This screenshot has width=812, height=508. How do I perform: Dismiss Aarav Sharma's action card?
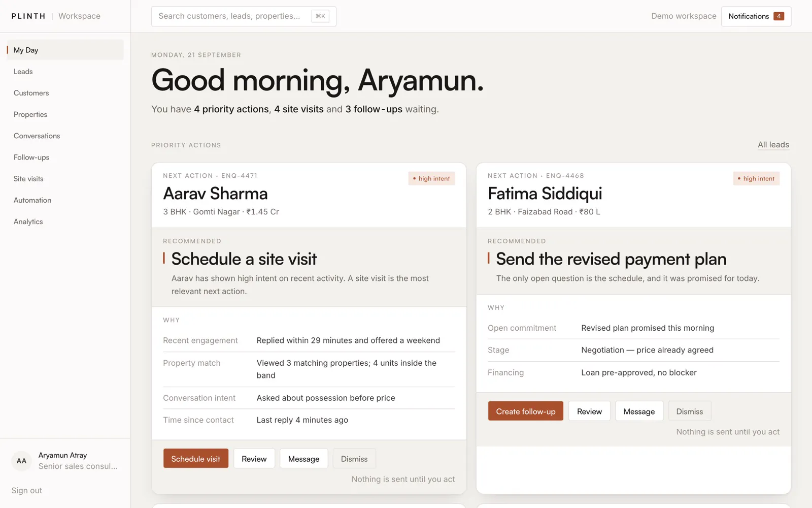tap(354, 459)
